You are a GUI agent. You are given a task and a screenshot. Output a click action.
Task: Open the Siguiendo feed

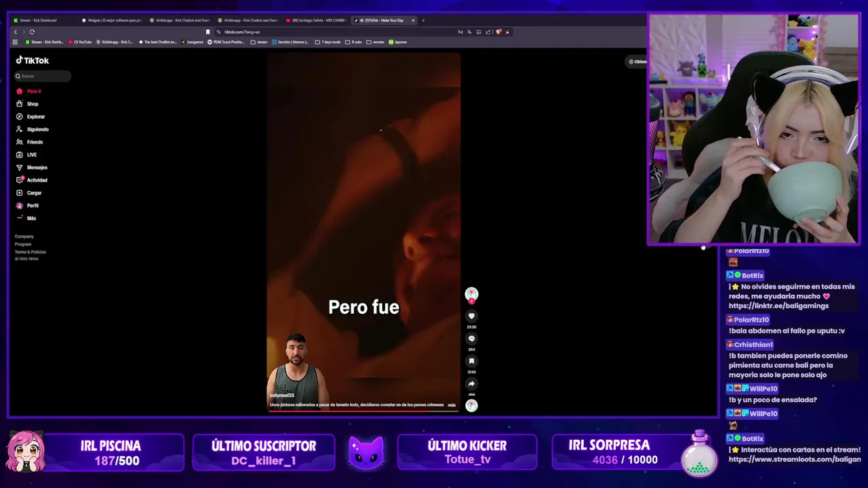[33, 129]
